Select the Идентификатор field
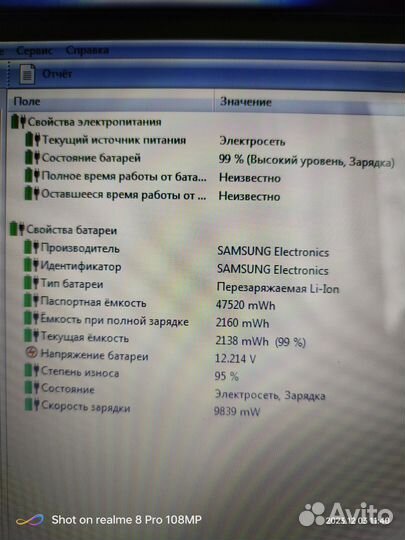 (x=81, y=266)
